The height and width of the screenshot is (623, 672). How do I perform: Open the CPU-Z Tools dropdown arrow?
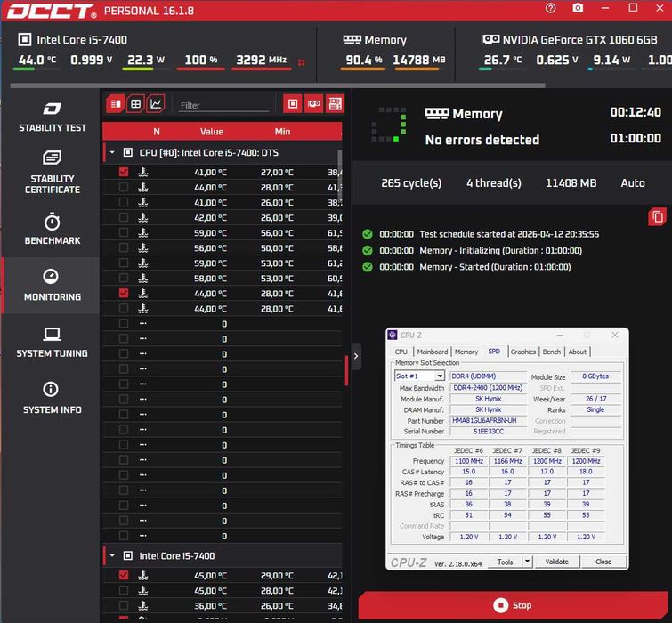pyautogui.click(x=528, y=562)
